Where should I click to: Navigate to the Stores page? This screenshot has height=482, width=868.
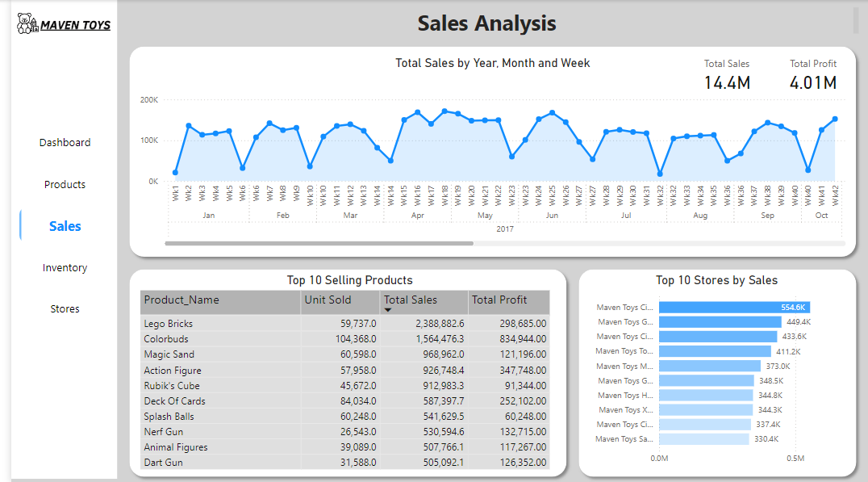click(x=65, y=308)
